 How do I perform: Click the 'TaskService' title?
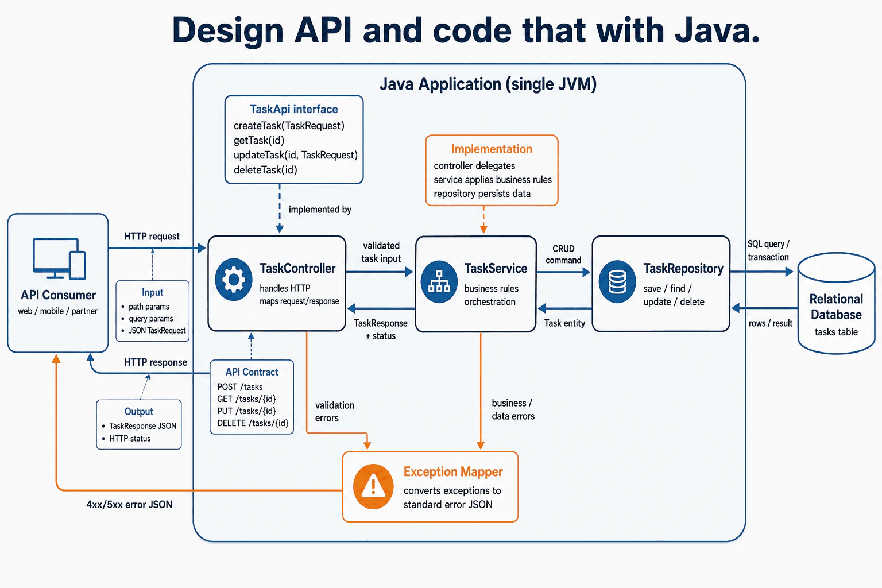point(496,268)
